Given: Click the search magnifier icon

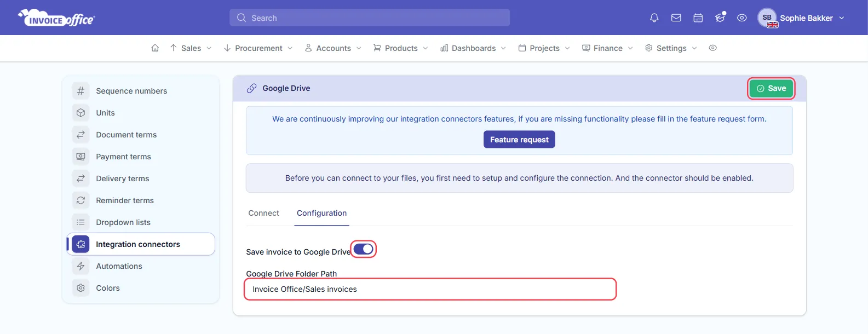Looking at the screenshot, I should [x=242, y=18].
